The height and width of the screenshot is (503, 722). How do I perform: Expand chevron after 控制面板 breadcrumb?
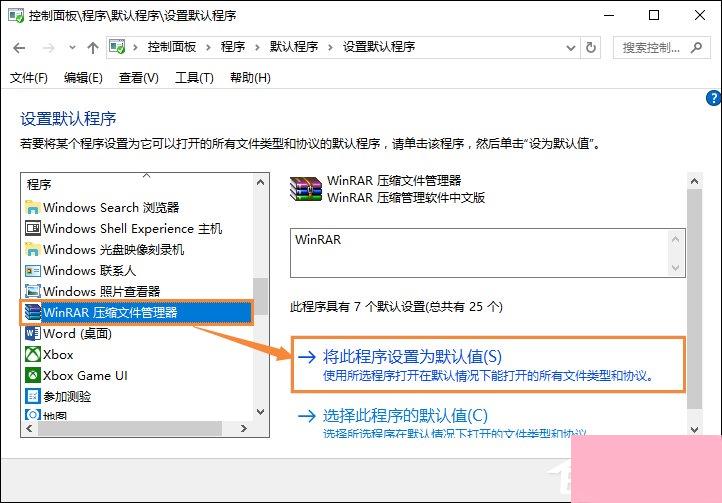(208, 47)
